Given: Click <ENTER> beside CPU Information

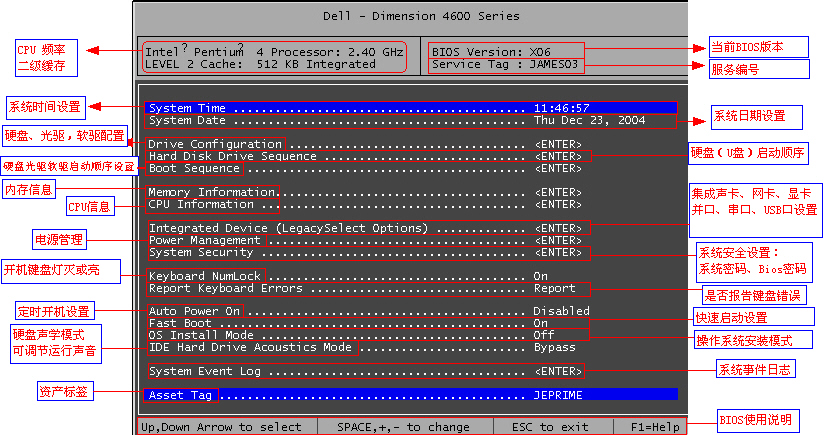Looking at the screenshot, I should coord(559,204).
